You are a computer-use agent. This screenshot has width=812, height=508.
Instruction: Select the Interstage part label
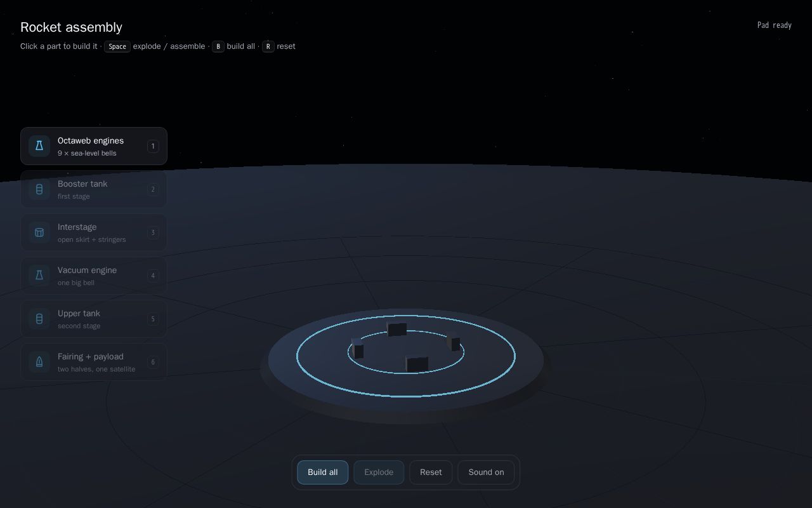[77, 227]
